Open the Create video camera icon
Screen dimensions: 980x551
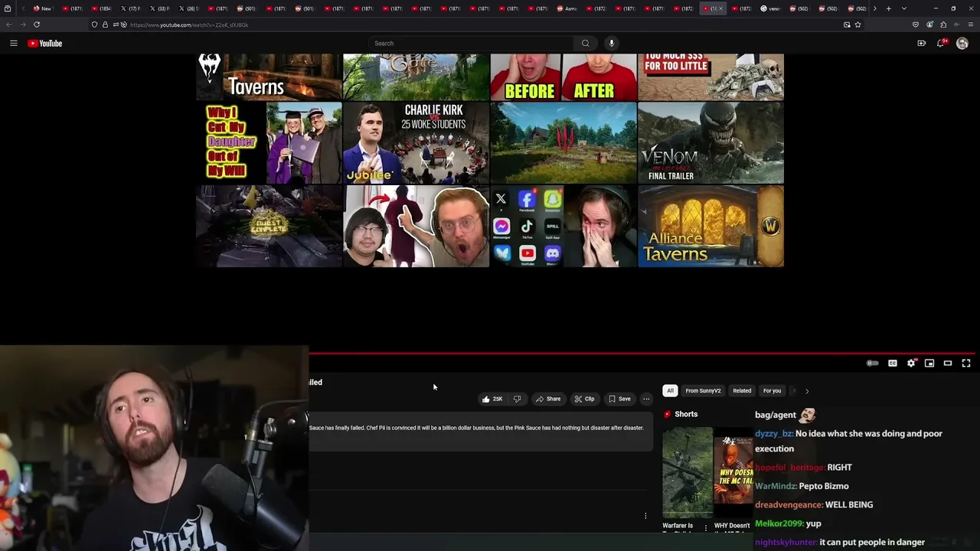tap(921, 44)
